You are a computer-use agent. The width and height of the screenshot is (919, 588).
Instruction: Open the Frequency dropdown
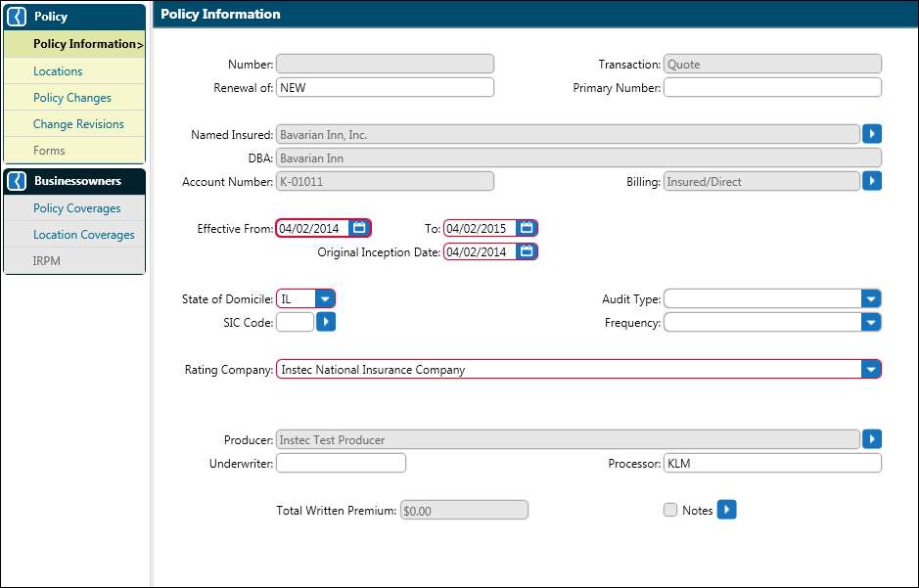point(870,322)
